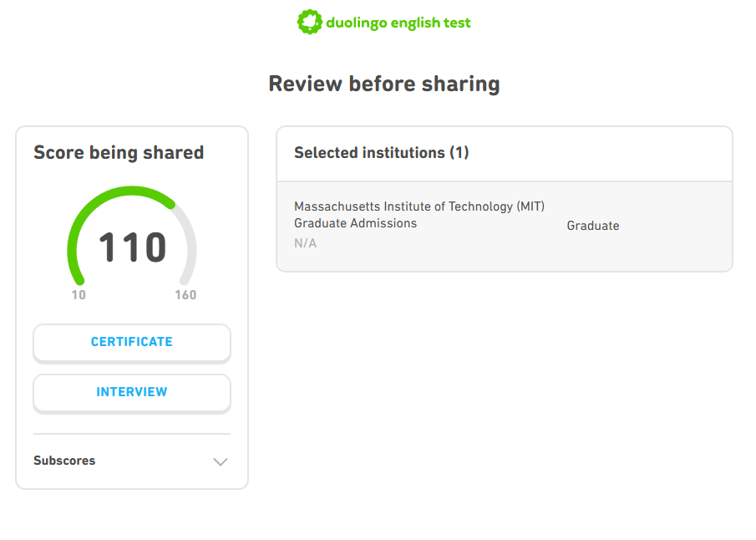
Task: Select Massachusetts Institute of Technology (MIT) row text
Action: tap(419, 206)
